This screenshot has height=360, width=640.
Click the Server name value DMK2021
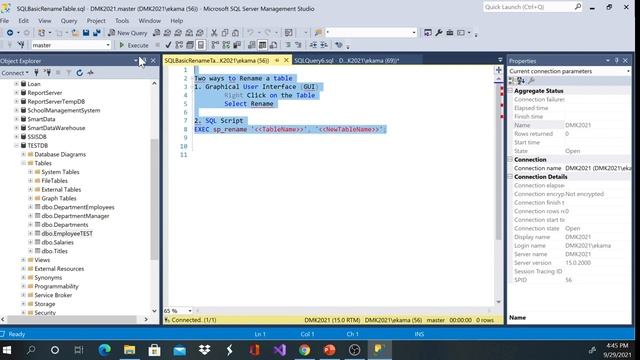pos(578,254)
